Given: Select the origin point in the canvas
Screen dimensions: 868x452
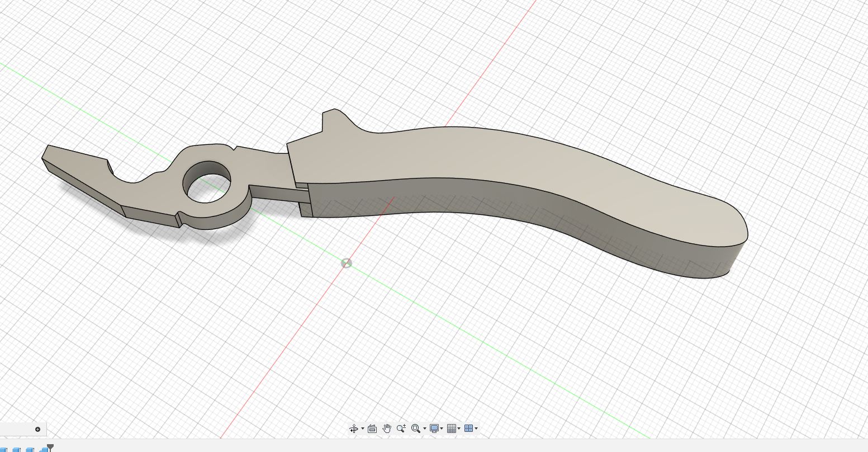Looking at the screenshot, I should (x=347, y=263).
